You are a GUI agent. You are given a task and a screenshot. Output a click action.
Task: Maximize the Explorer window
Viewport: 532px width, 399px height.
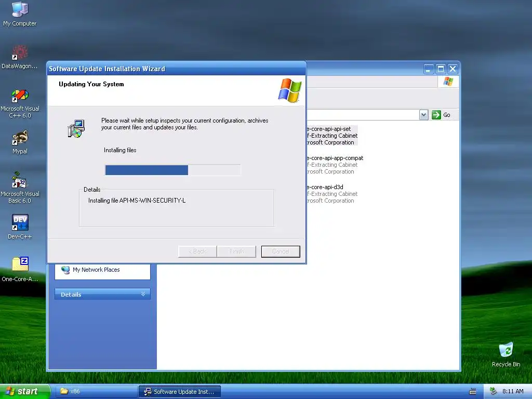(x=441, y=69)
